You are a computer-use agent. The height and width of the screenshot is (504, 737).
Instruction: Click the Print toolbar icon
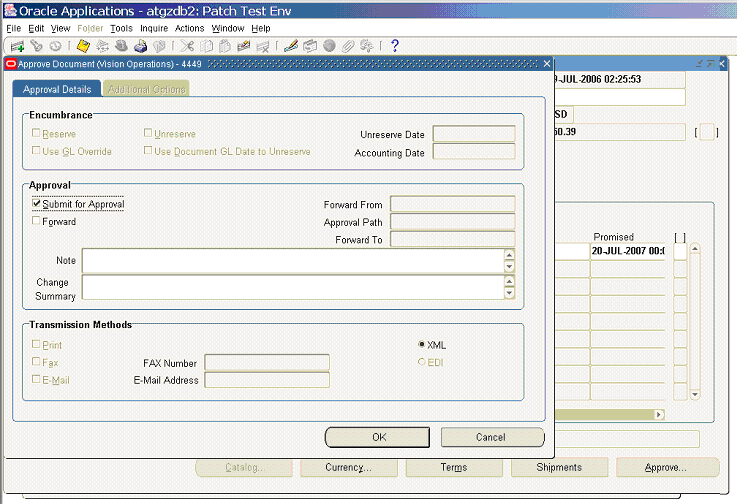pyautogui.click(x=140, y=46)
